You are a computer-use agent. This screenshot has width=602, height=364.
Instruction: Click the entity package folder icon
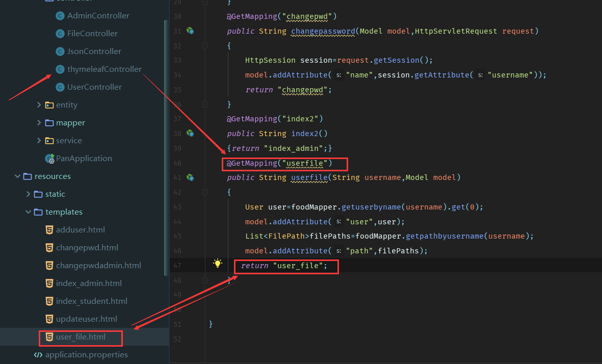click(49, 105)
